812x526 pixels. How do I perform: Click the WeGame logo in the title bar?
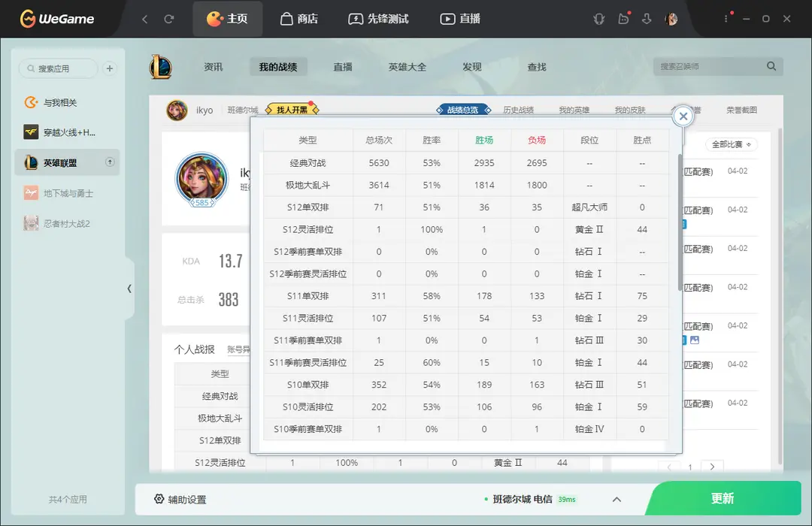(x=57, y=19)
